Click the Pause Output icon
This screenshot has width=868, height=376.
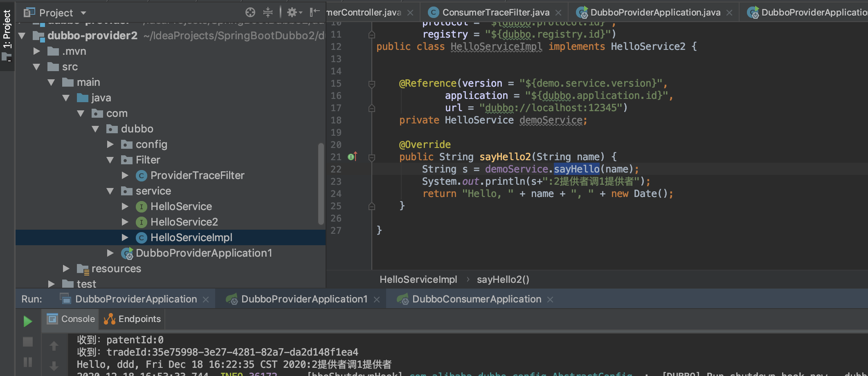coord(28,362)
